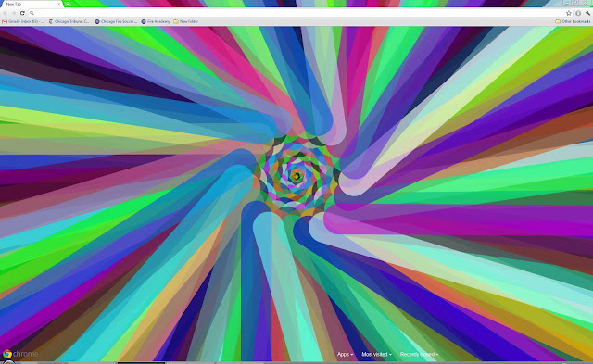593x364 pixels.
Task: Open the Chicago Fire Soccer bookmark
Action: (x=116, y=21)
